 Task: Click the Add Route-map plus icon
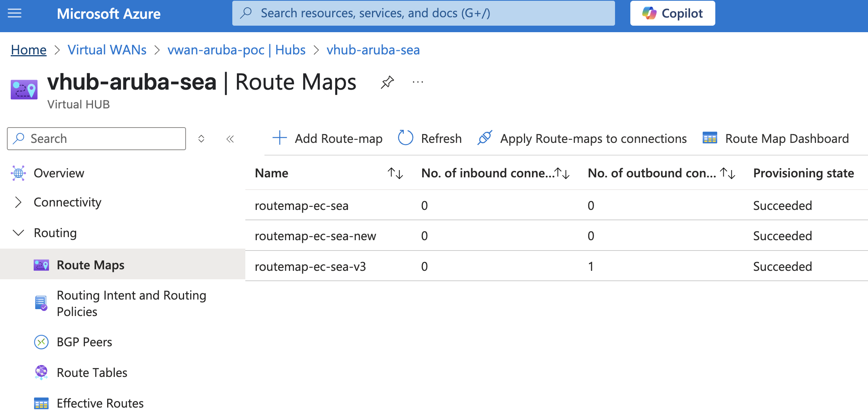pos(280,138)
